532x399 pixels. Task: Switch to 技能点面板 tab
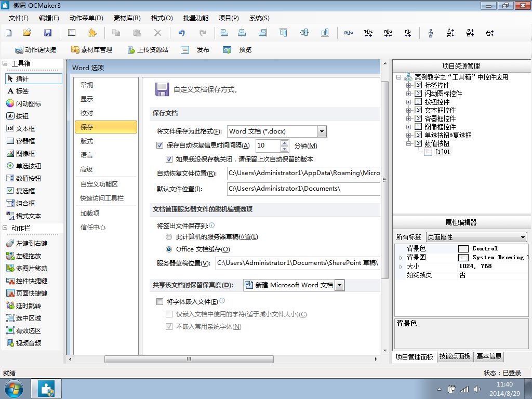coord(455,356)
